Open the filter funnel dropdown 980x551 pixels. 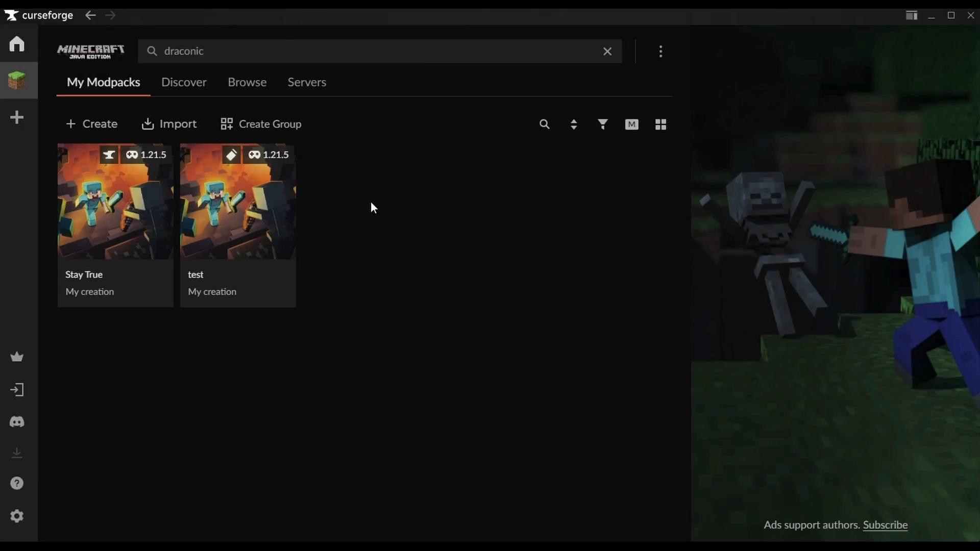[x=603, y=124]
